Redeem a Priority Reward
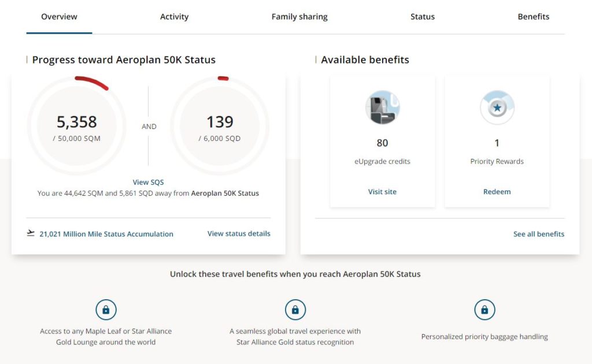 [x=497, y=191]
